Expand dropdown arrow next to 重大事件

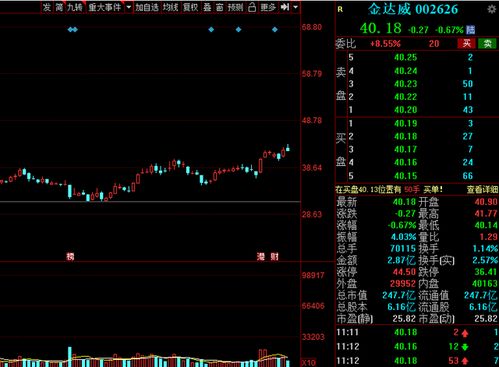[128, 7]
